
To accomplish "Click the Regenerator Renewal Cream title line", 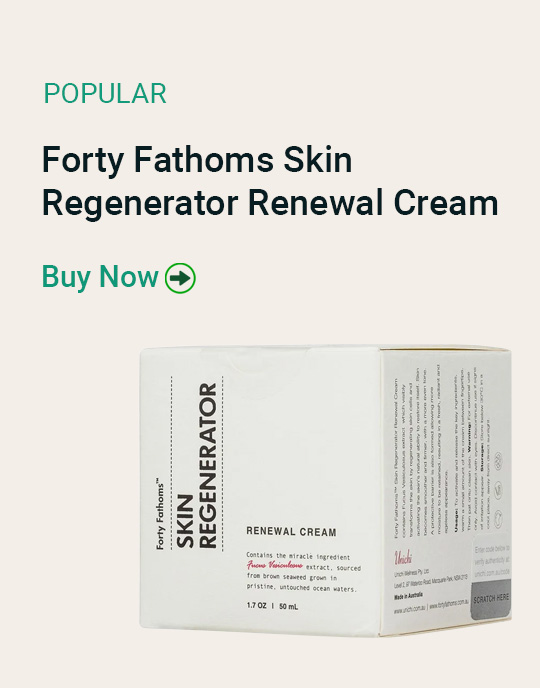I will point(270,203).
